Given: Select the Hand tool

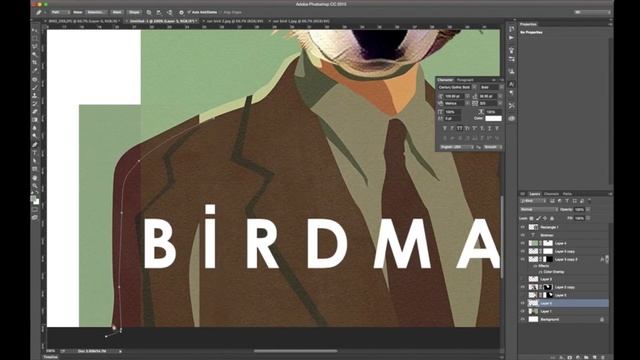Looking at the screenshot, I should pos(35,178).
